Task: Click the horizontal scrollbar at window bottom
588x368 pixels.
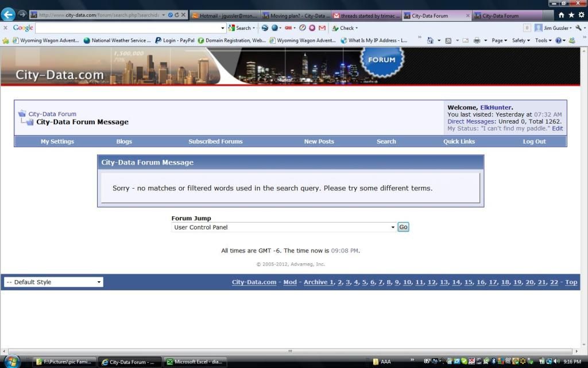Action: pyautogui.click(x=290, y=351)
